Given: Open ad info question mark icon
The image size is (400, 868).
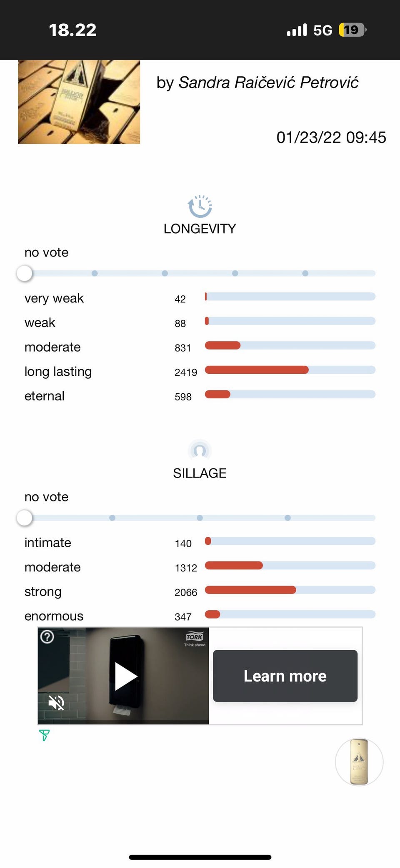Looking at the screenshot, I should [x=47, y=637].
